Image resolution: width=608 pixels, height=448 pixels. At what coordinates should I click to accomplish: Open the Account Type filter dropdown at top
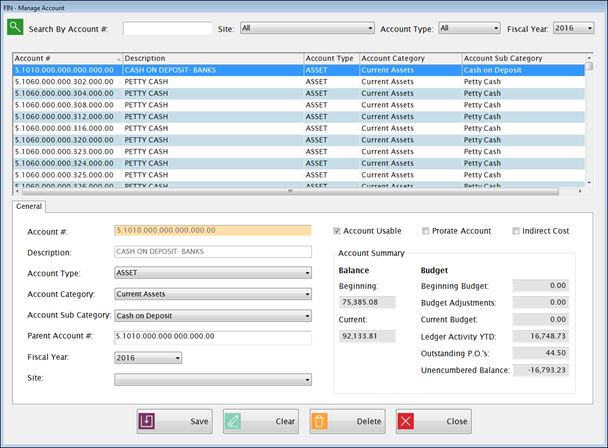coord(469,28)
